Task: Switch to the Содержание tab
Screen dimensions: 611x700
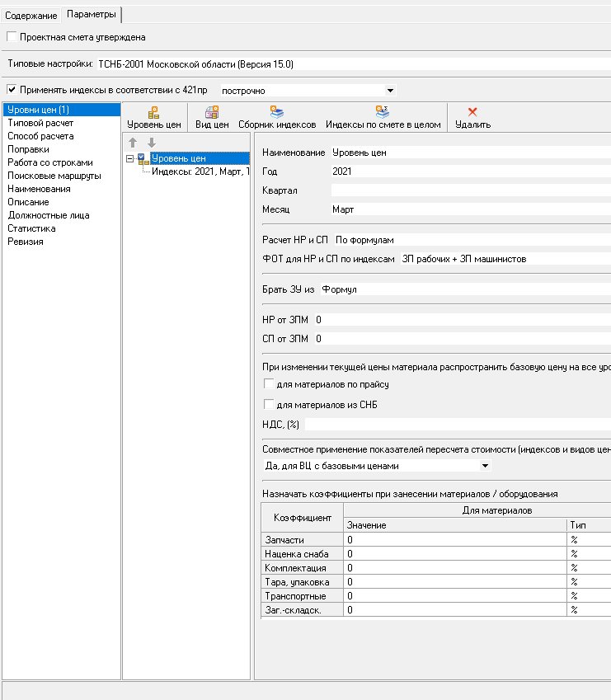Action: (31, 16)
